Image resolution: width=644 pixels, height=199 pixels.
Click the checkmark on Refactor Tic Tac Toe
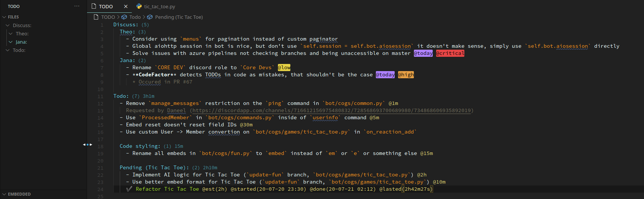tap(129, 189)
